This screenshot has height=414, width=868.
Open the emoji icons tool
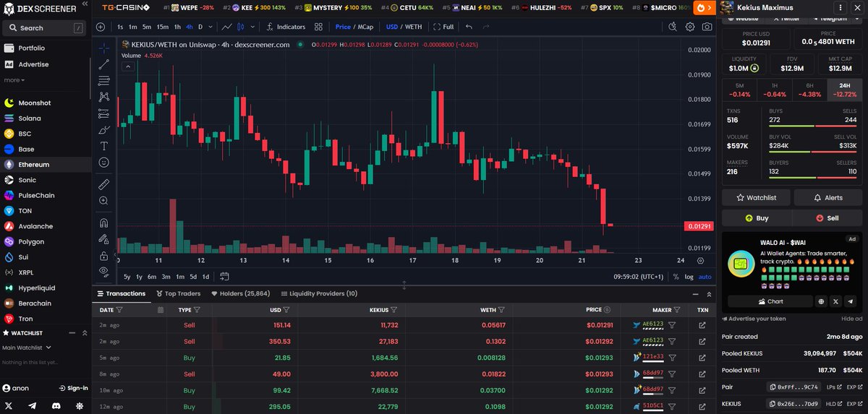tap(103, 162)
